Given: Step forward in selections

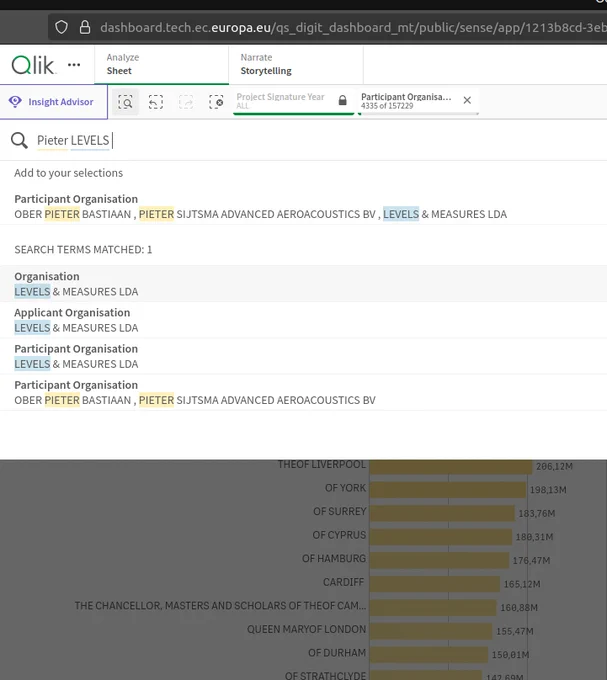Looking at the screenshot, I should pyautogui.click(x=186, y=102).
